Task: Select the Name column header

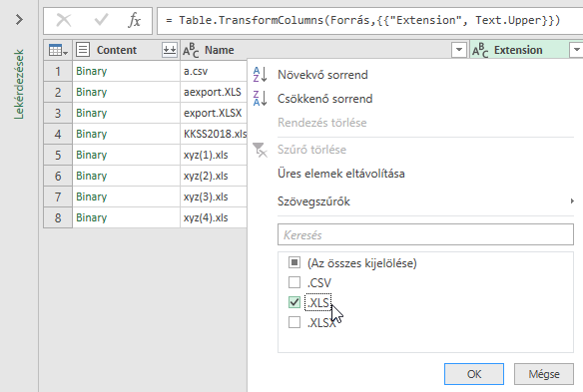Action: pos(219,50)
